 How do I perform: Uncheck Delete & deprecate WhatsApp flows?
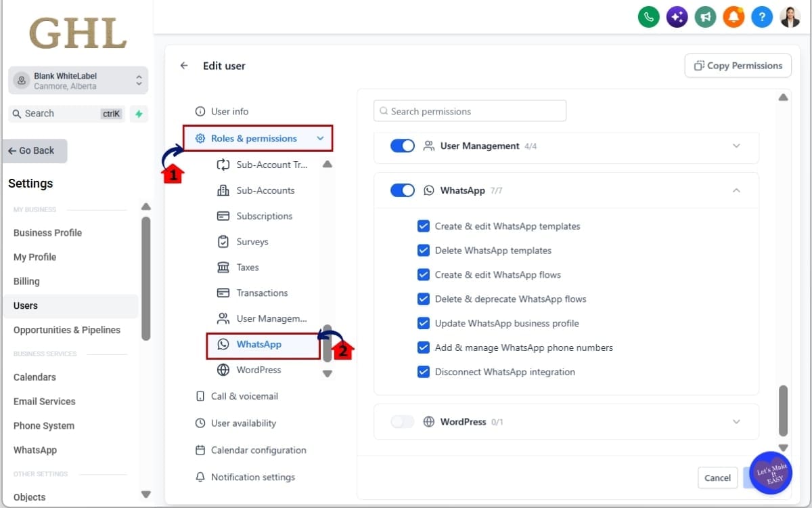(424, 299)
